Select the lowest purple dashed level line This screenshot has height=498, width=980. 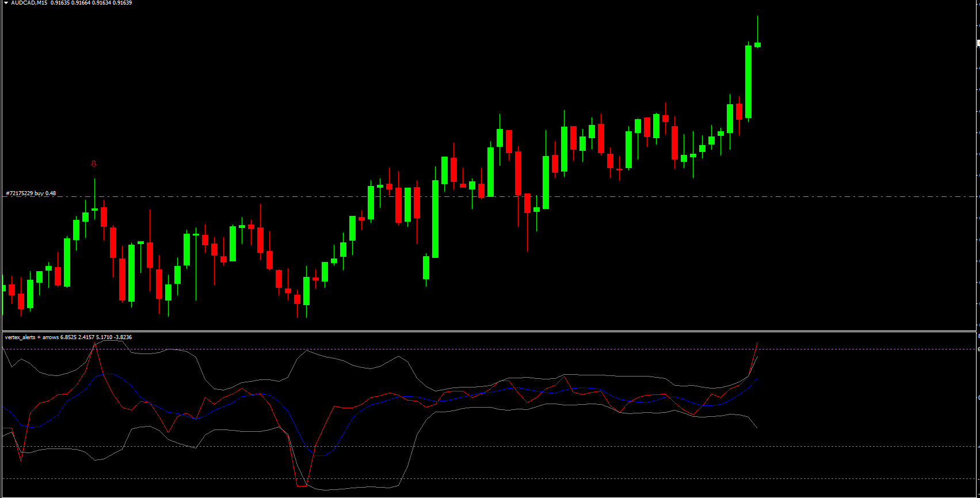tap(518, 478)
